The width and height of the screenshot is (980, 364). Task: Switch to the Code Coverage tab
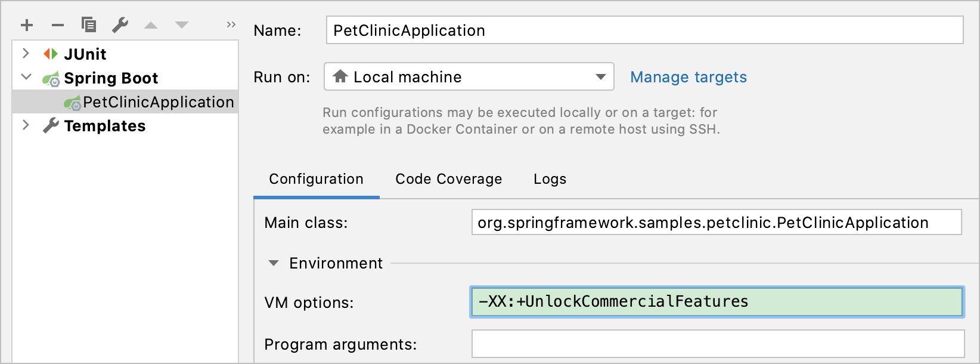tap(448, 179)
